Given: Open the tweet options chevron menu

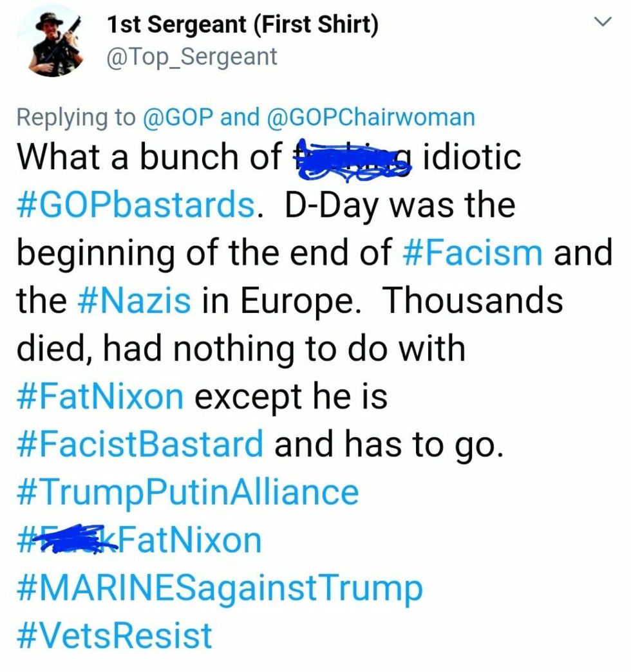Looking at the screenshot, I should [x=602, y=23].
